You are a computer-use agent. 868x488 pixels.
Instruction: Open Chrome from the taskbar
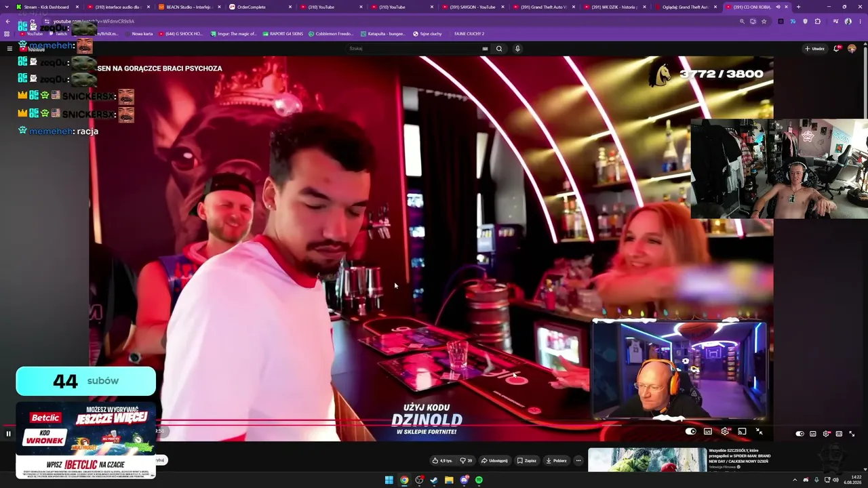(x=404, y=480)
